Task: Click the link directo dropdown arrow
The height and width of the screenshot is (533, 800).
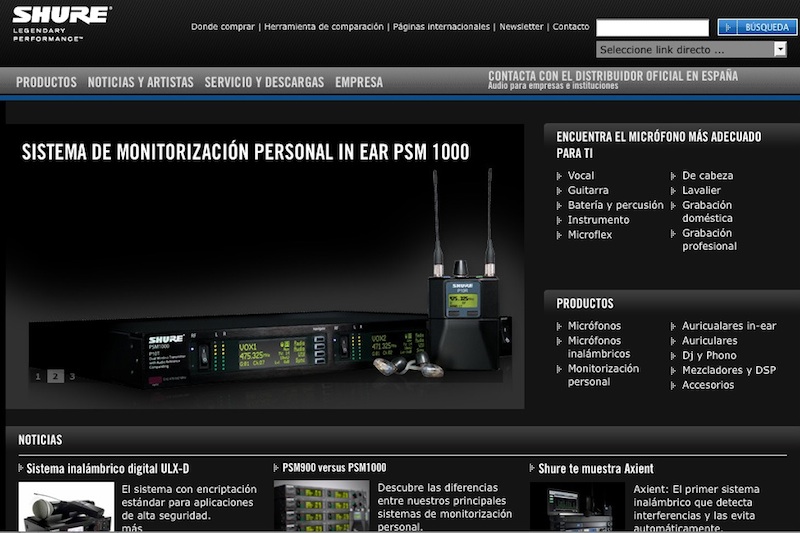Action: (780, 49)
